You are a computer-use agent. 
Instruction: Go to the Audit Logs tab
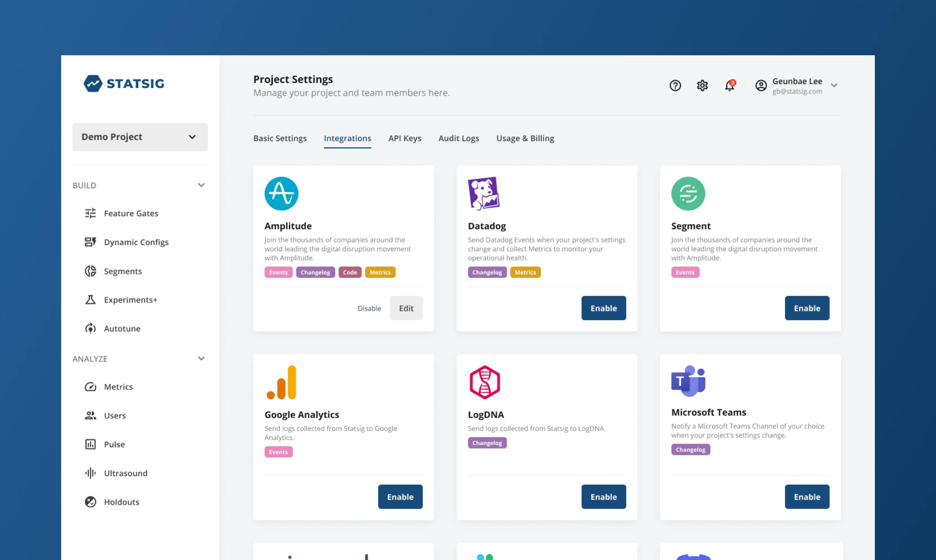pos(458,138)
